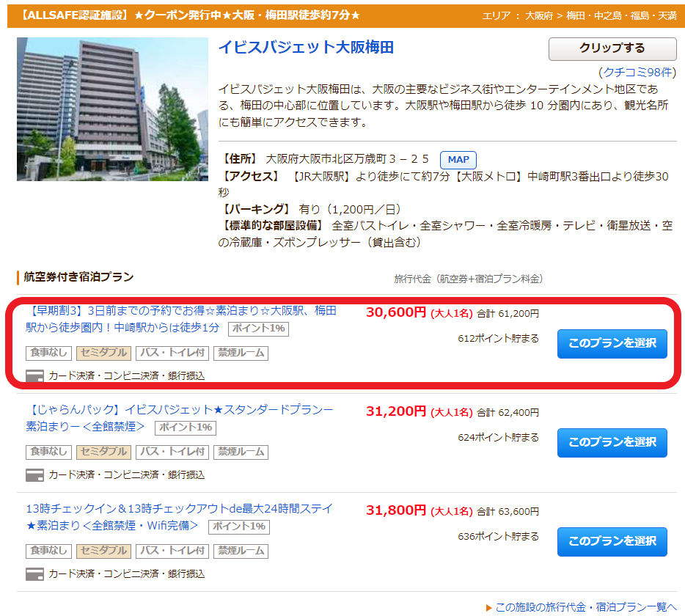
Task: Select the 31,800円 plan with このプランを選択
Action: (612, 542)
